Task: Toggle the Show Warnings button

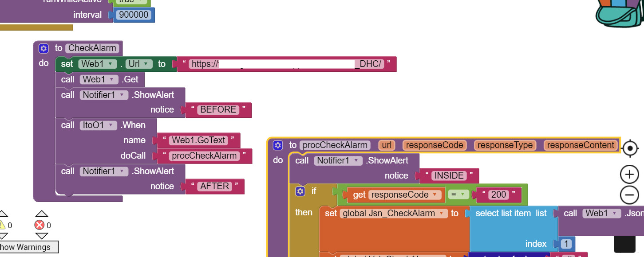Action: [x=26, y=247]
